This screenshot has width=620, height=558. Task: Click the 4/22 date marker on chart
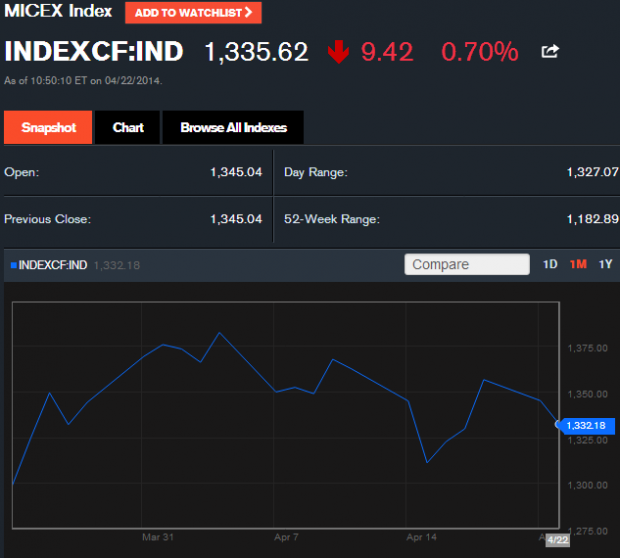coord(557,540)
